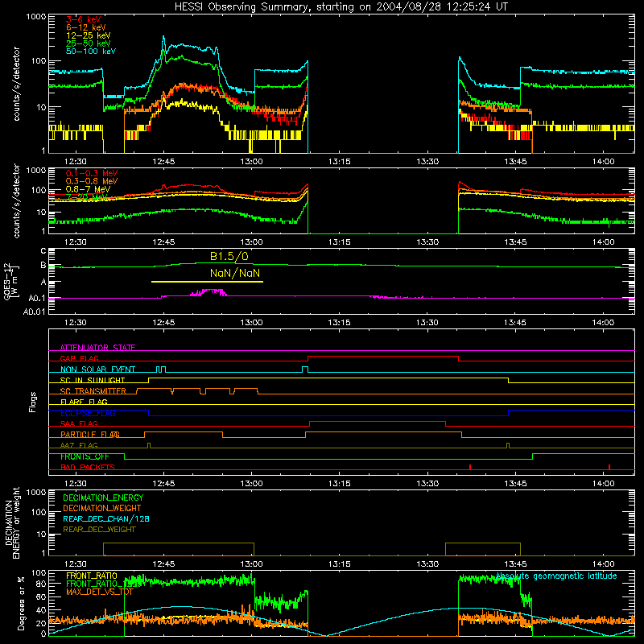The width and height of the screenshot is (644, 644).
Task: Click the 13:15 time label below top panel
Action: [x=339, y=162]
